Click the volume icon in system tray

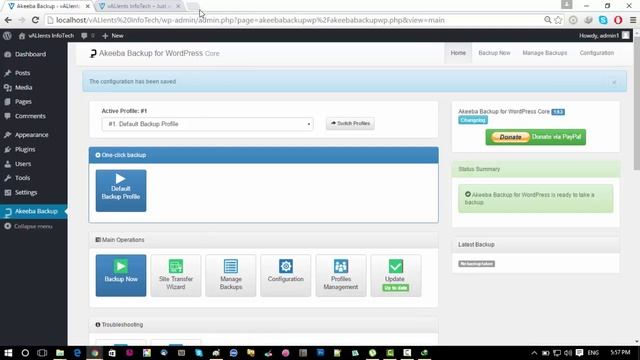point(568,353)
